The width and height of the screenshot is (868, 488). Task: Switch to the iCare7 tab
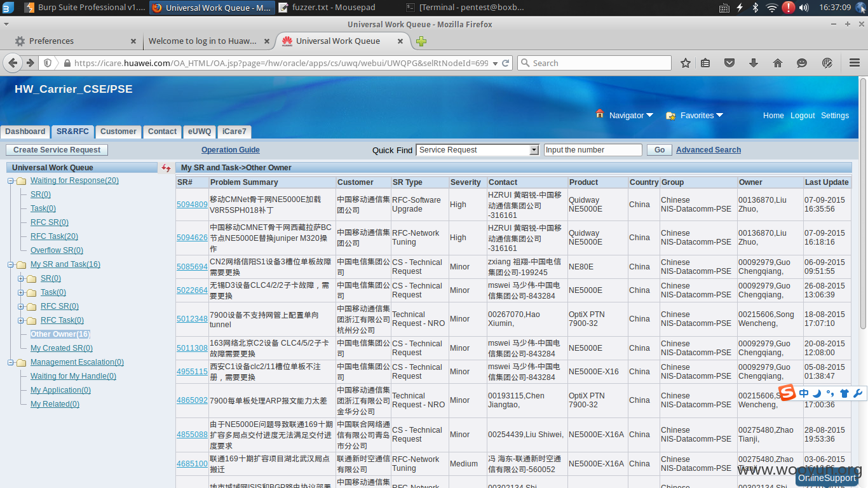[234, 132]
